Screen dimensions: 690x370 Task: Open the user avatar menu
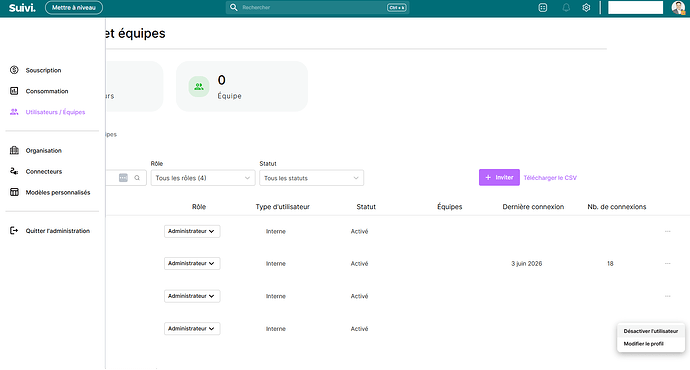click(x=678, y=7)
